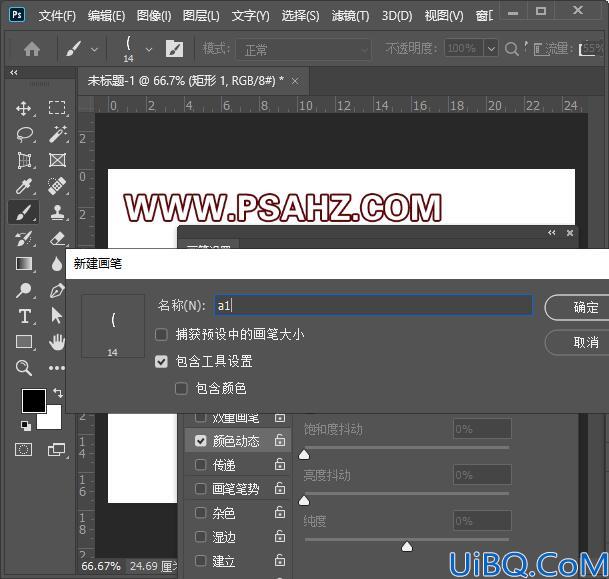Collapse the Brush Settings panel
This screenshot has height=579, width=609.
[552, 233]
